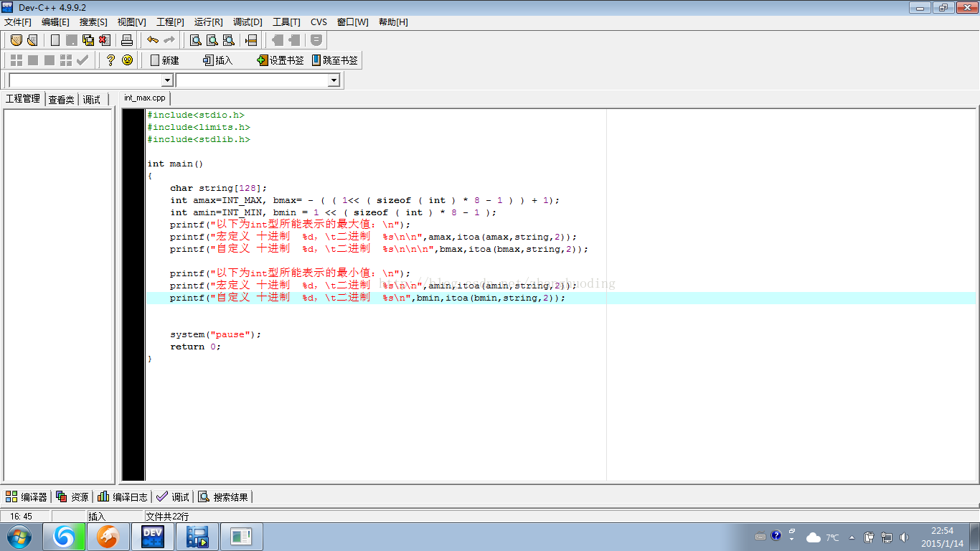Click the int main() line
The width and height of the screenshot is (980, 551).
click(176, 164)
